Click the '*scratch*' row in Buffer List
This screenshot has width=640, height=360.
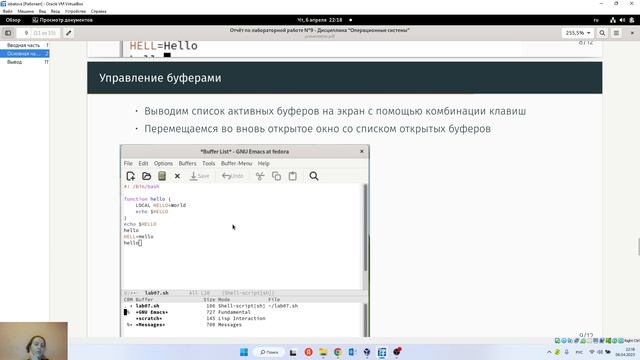point(195,318)
